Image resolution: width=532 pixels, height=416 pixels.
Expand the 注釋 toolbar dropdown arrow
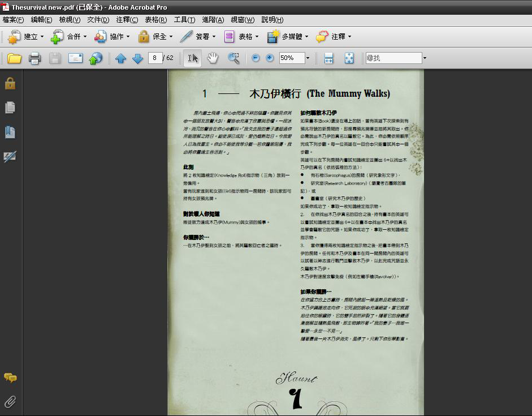point(349,36)
